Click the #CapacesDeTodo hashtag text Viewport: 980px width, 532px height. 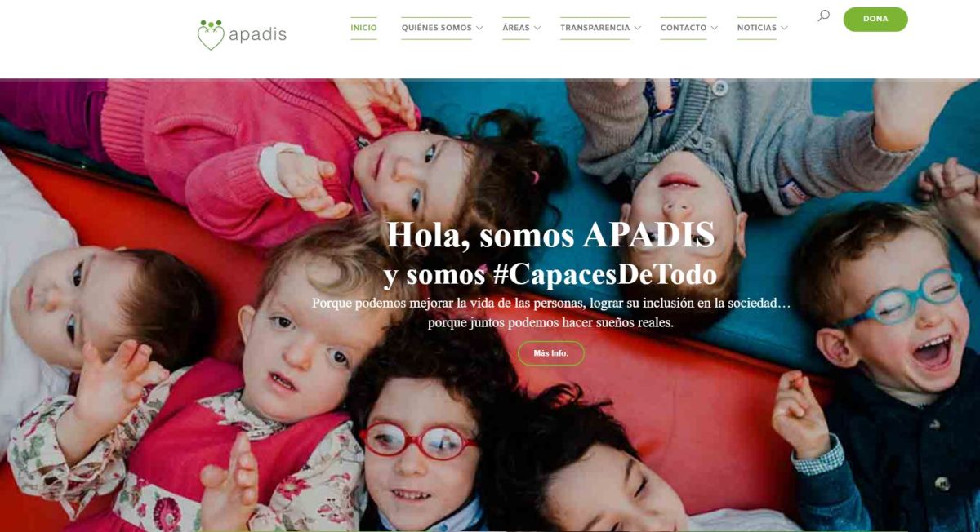coord(605,273)
